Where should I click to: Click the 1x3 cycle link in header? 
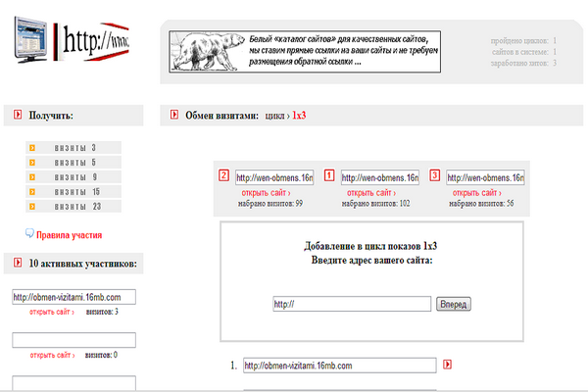(299, 116)
